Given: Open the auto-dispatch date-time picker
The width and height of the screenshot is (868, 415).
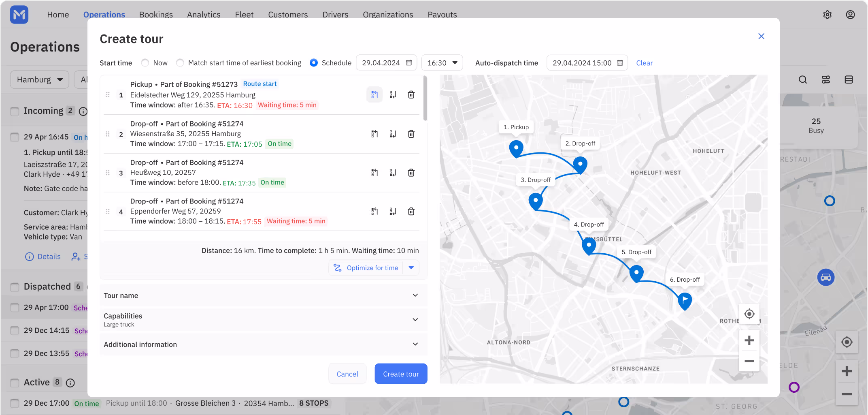Looking at the screenshot, I should tap(587, 63).
